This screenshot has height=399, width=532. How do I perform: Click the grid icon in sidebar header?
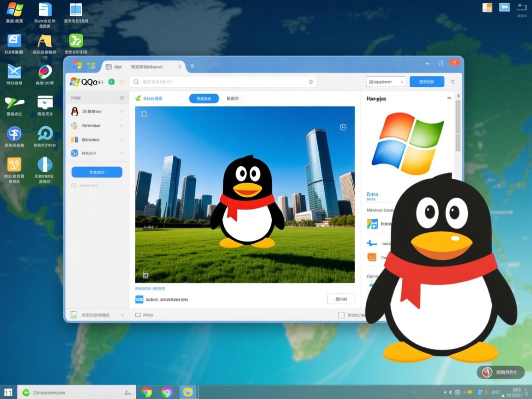click(122, 98)
